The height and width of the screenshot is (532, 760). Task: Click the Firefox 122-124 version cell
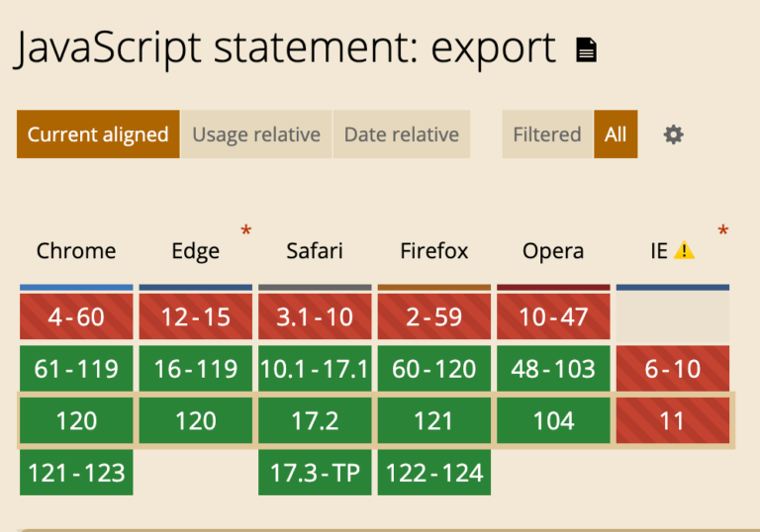434,473
